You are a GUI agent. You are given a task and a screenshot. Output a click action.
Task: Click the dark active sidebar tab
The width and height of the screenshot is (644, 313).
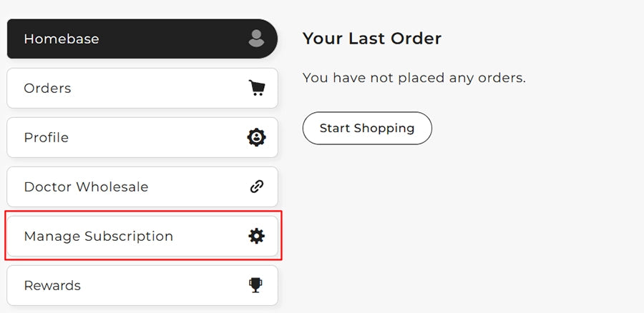point(142,39)
